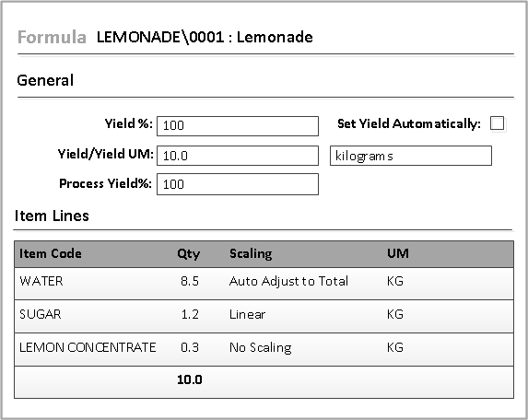Open the Linear scaling cell
The width and height of the screenshot is (528, 420).
pyautogui.click(x=247, y=314)
